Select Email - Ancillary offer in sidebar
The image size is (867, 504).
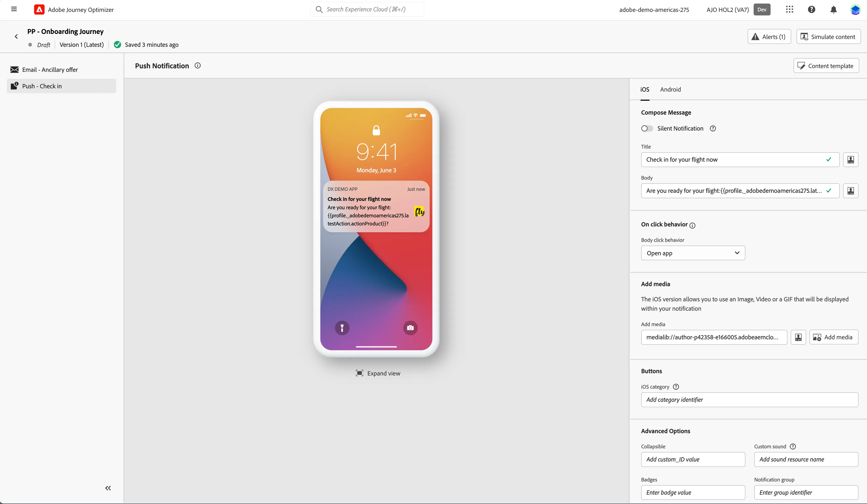point(61,70)
